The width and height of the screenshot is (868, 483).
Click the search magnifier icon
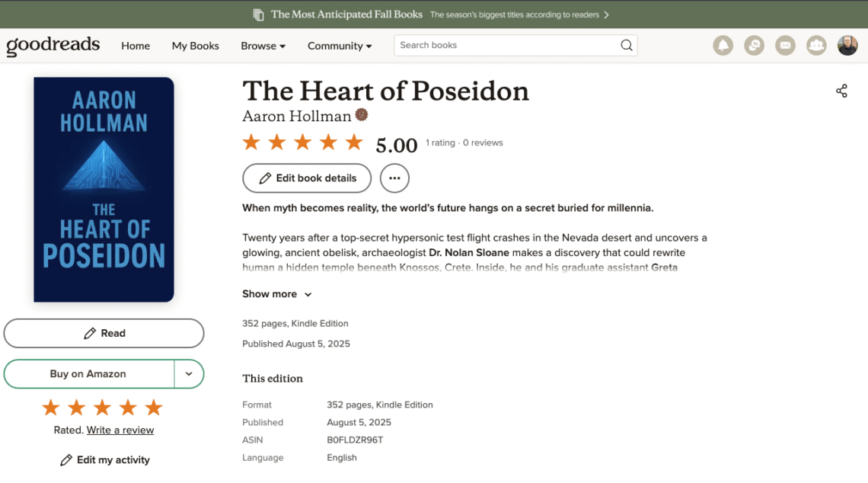626,46
